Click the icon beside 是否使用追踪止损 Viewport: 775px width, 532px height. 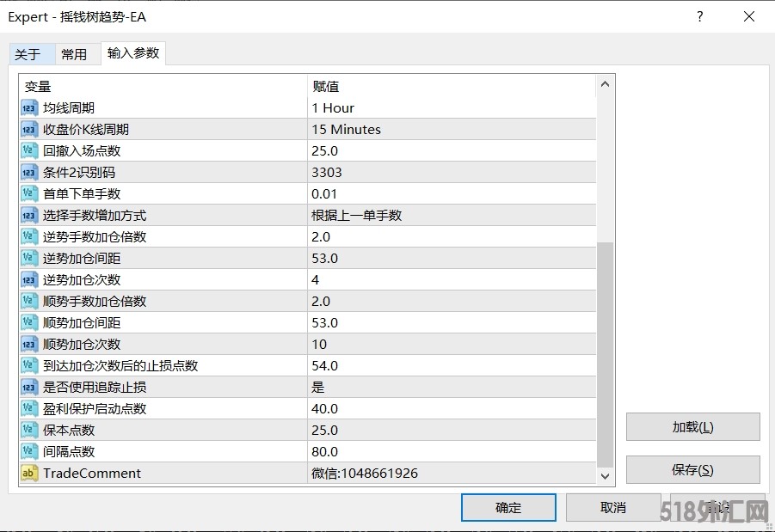(x=29, y=388)
